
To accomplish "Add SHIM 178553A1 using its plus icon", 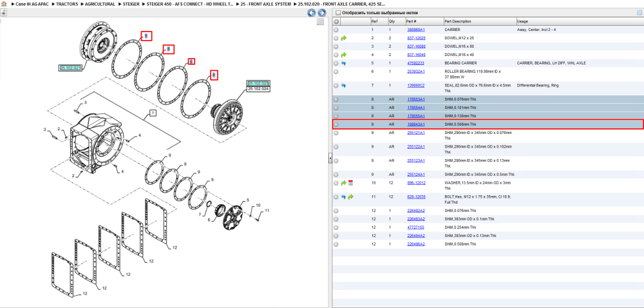I will [x=336, y=99].
